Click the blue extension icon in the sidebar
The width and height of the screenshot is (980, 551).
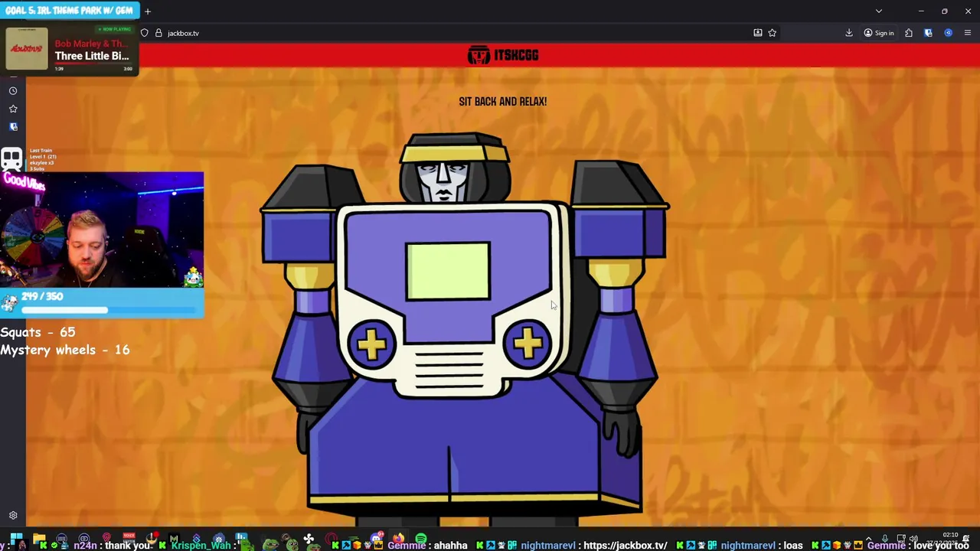pyautogui.click(x=13, y=127)
